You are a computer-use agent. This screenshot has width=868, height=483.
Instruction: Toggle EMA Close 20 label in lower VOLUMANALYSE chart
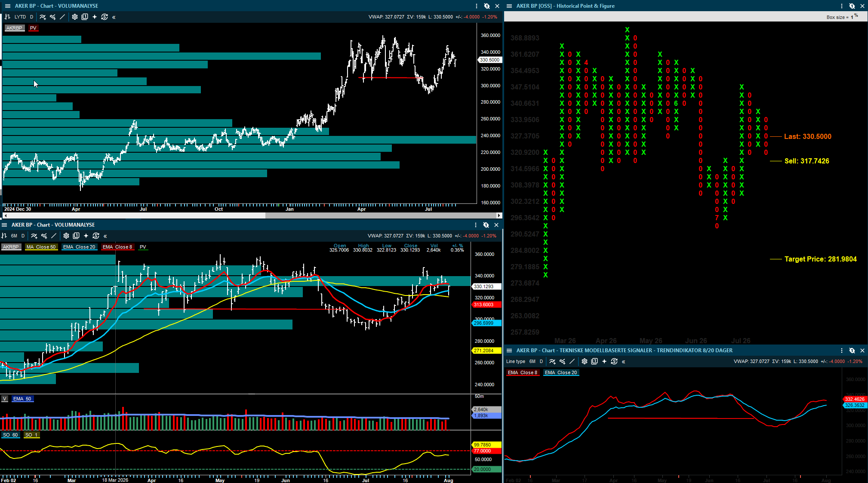click(x=79, y=247)
